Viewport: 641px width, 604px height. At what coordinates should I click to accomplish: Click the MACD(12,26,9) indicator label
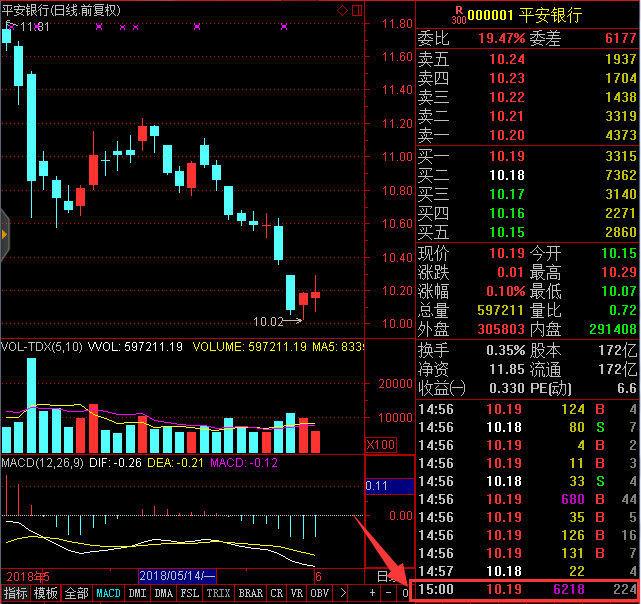coord(42,463)
